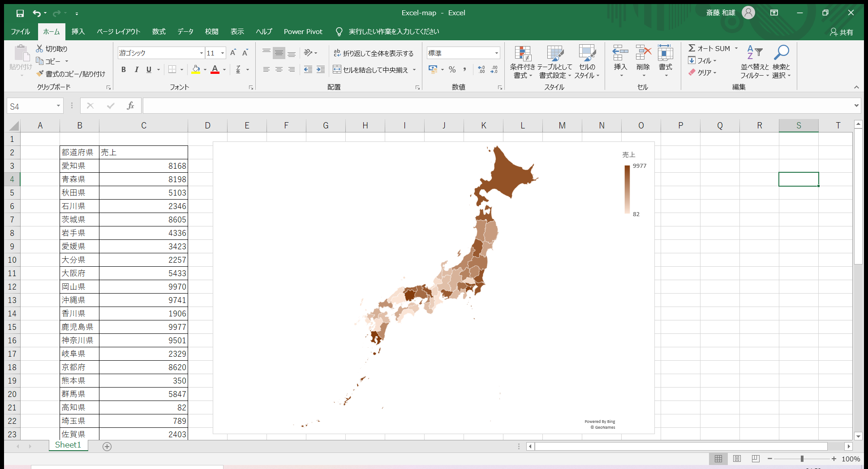Open the Power Pivot tab
This screenshot has width=868, height=469.
303,31
